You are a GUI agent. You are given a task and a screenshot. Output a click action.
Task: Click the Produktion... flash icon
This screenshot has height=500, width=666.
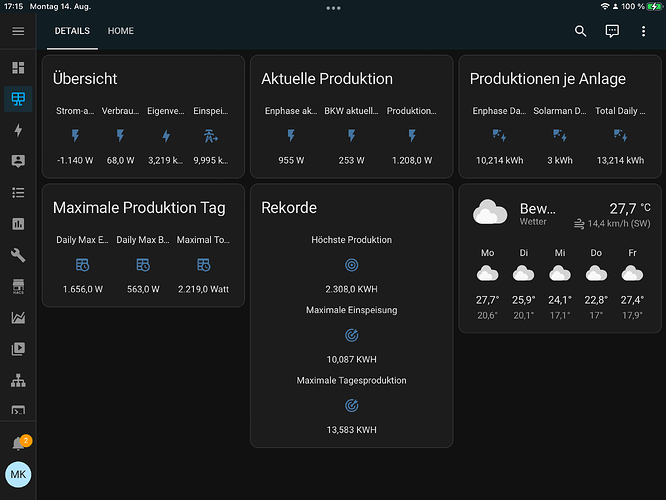[412, 136]
